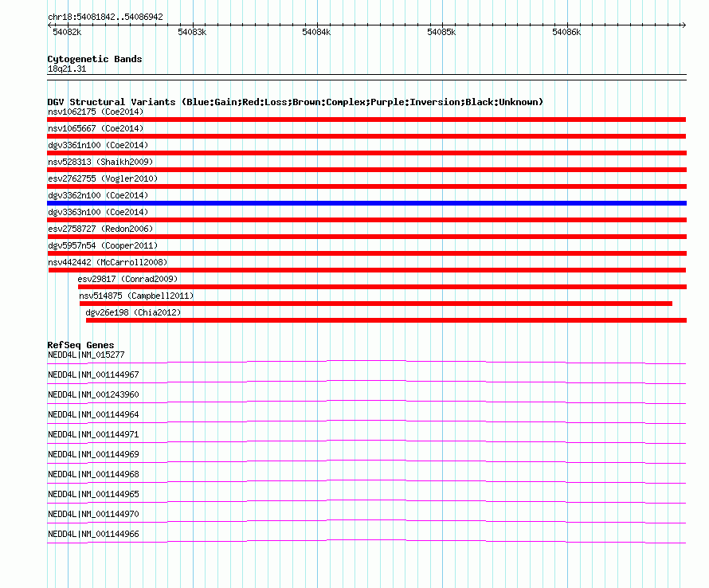Viewport: 709px width, 588px height.
Task: Click the left arrow of the coordinate ruler
Action: point(49,25)
